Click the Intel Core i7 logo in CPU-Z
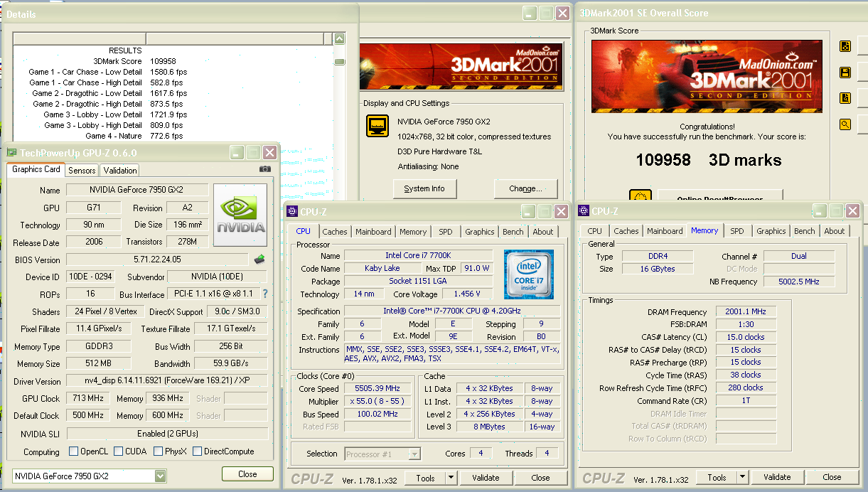The width and height of the screenshot is (868, 492). coord(529,274)
